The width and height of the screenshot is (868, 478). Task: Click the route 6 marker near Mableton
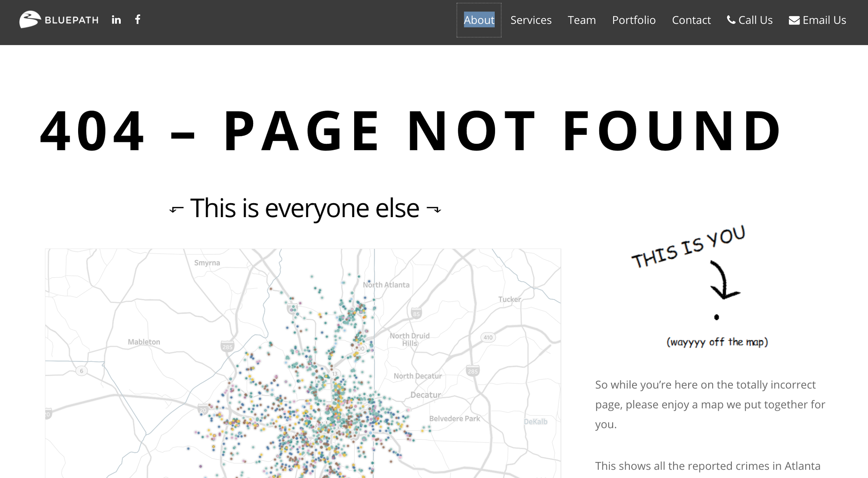click(x=82, y=371)
